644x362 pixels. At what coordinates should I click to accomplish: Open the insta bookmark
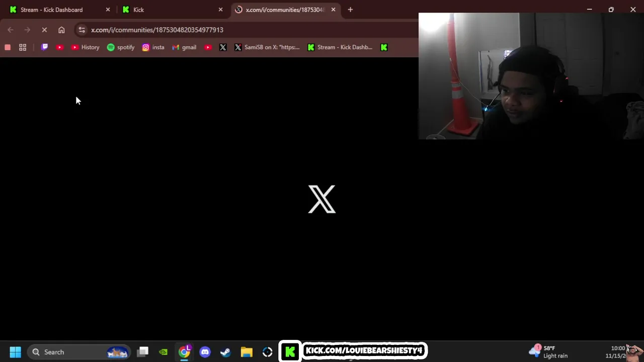153,47
